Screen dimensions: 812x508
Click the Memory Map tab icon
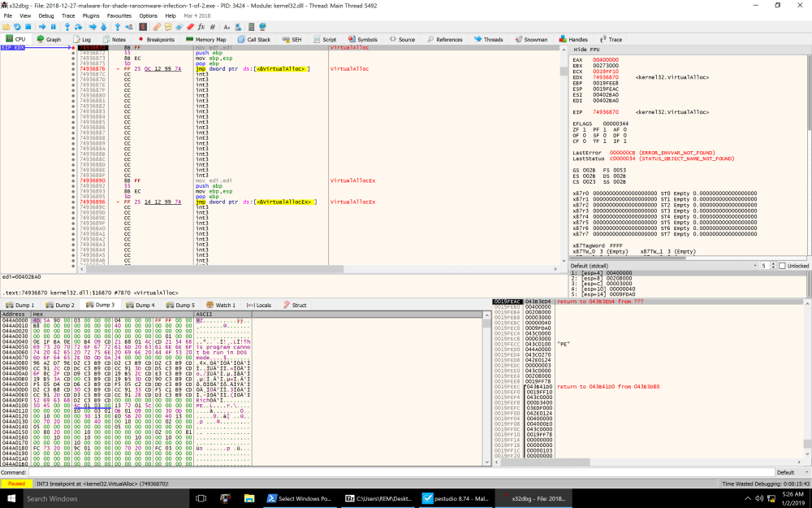coord(205,38)
